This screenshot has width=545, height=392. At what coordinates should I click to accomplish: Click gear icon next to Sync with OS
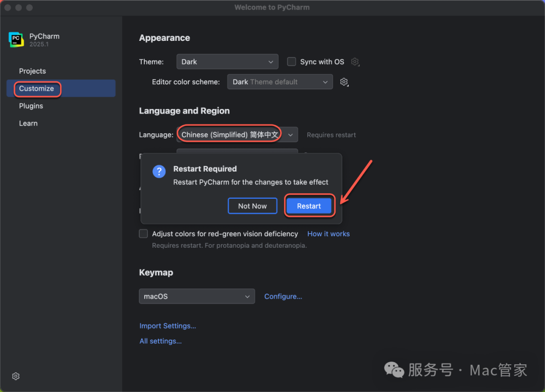tap(355, 62)
